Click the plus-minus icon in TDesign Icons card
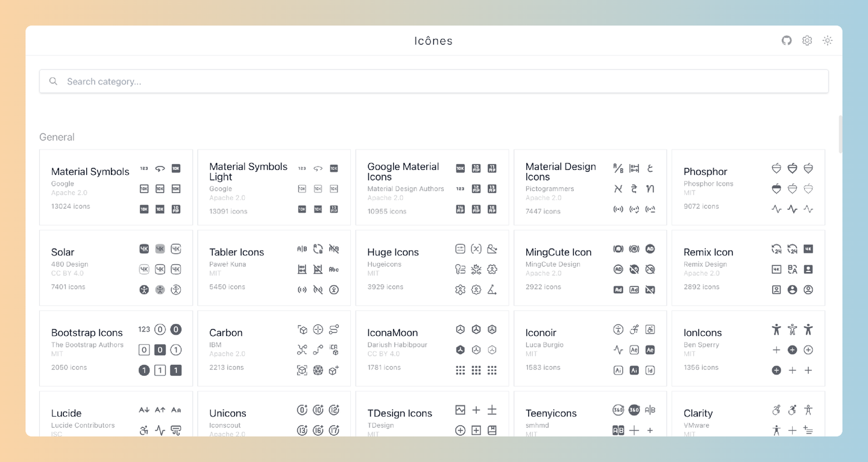 pyautogui.click(x=492, y=410)
